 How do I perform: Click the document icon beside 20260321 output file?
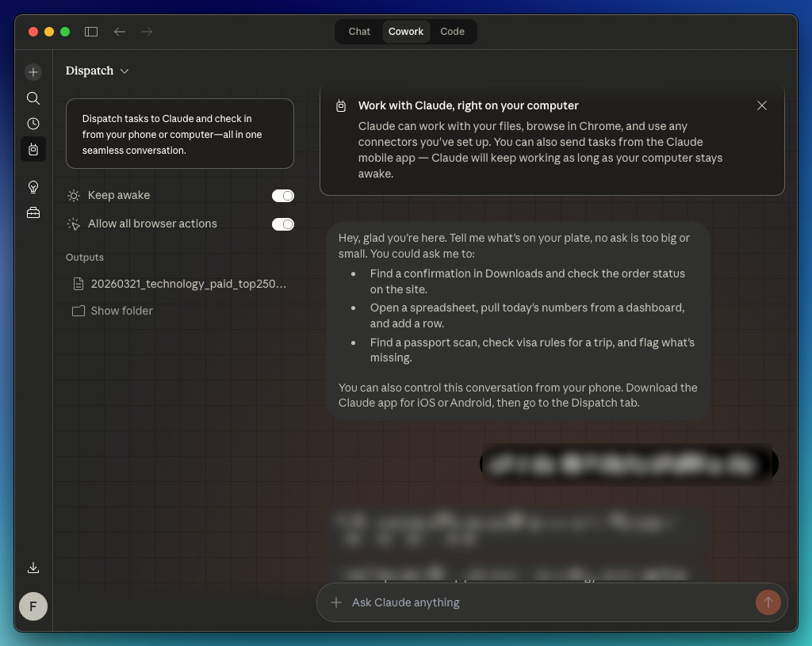point(79,284)
